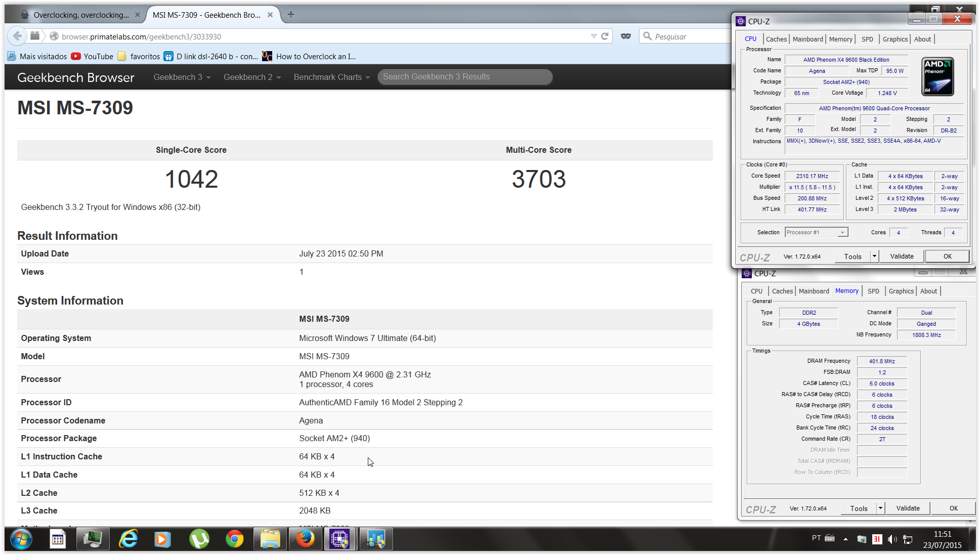The width and height of the screenshot is (980, 555).
Task: Open About tab in lower CPU-Z window
Action: point(928,291)
